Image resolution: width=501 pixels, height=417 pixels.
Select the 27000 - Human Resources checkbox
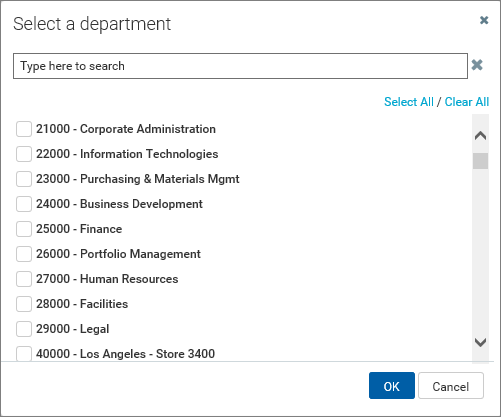pyautogui.click(x=24, y=279)
